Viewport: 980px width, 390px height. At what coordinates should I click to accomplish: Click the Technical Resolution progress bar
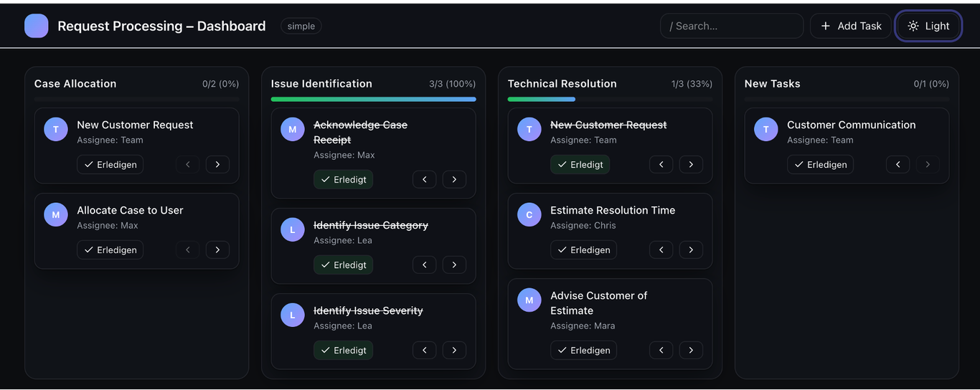pos(610,99)
